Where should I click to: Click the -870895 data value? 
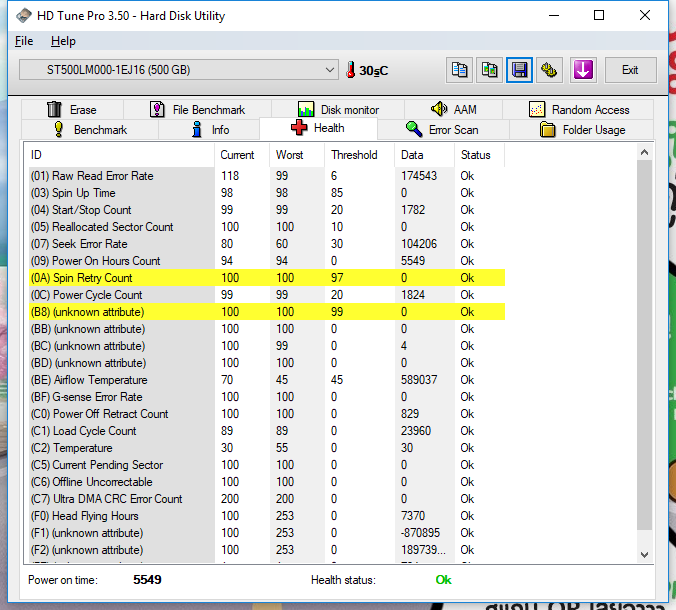pos(420,533)
